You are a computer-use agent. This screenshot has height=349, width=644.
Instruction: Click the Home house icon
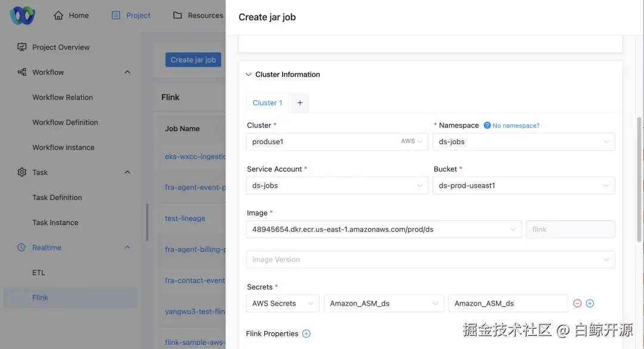tap(58, 15)
